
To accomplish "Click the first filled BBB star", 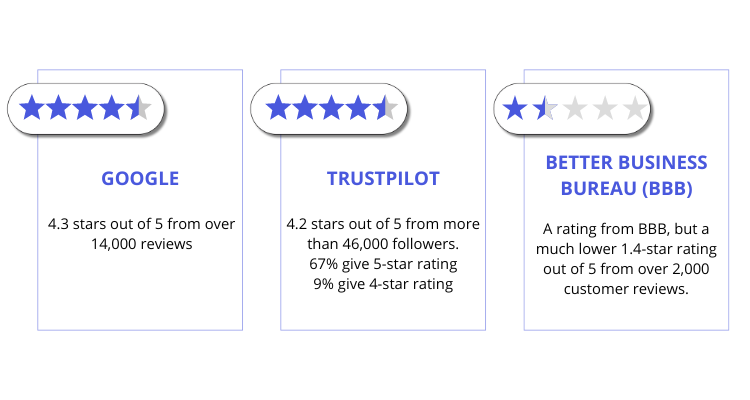I will click(x=515, y=108).
